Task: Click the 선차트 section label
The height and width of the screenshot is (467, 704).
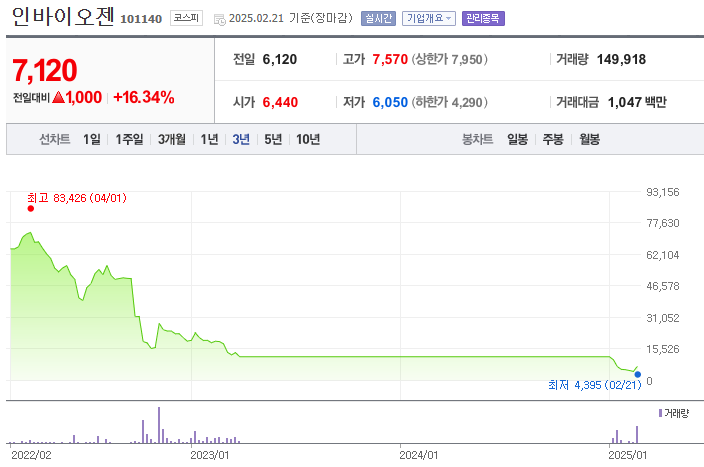Action: point(54,139)
